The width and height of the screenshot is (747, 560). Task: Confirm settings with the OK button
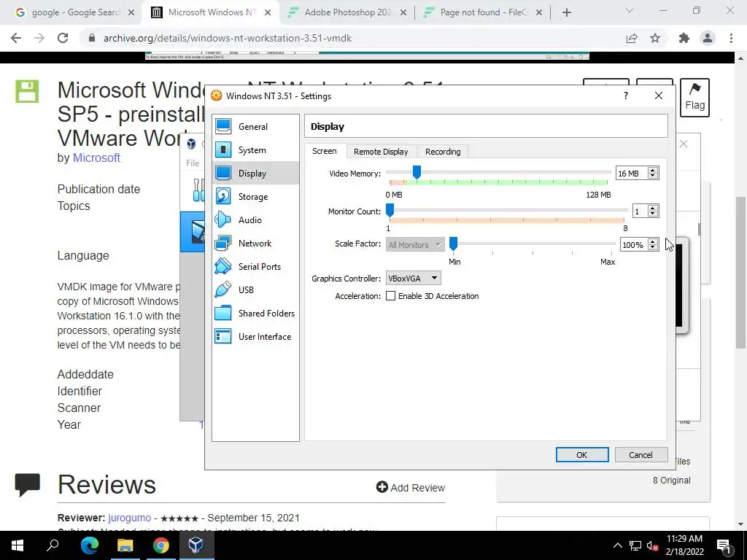pos(582,455)
